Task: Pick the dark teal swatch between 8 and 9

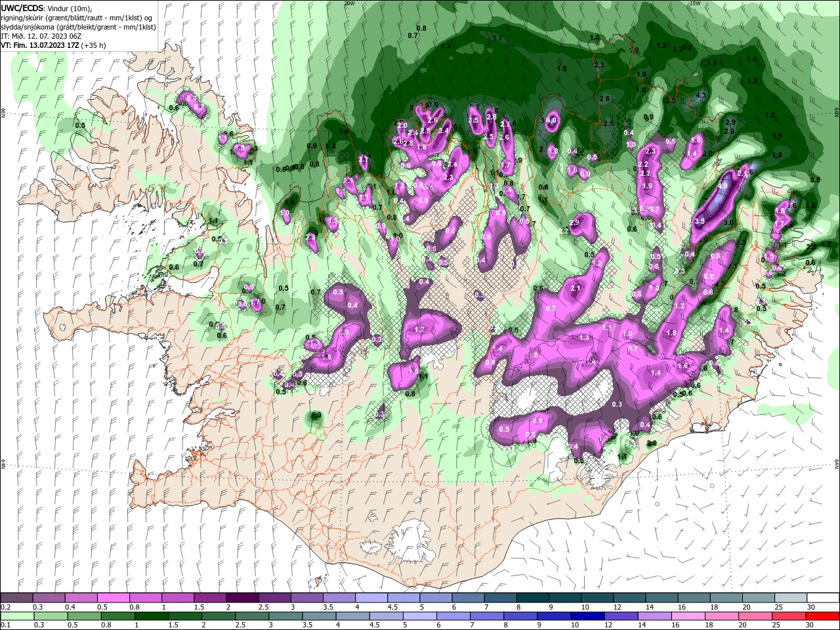Action: [532, 598]
